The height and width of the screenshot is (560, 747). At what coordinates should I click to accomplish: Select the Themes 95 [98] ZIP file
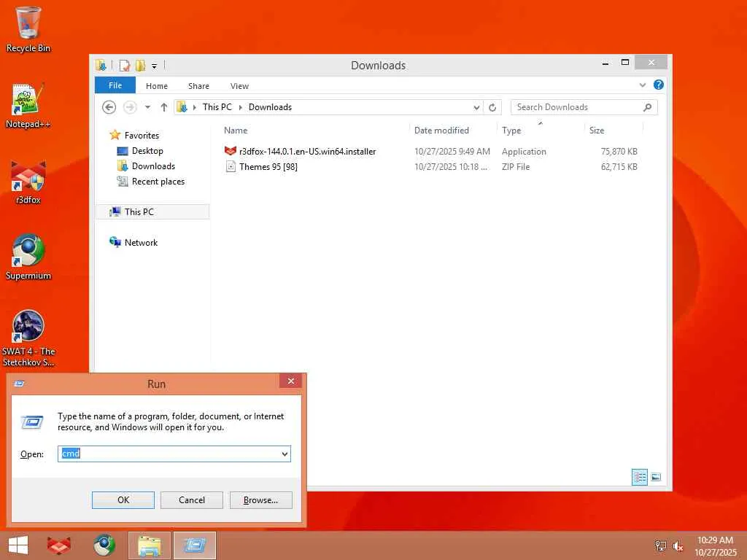[x=268, y=167]
